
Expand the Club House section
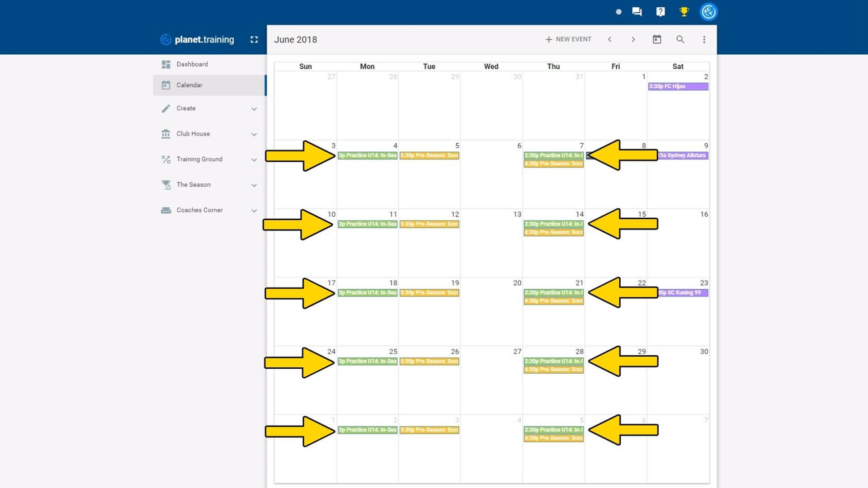(254, 134)
